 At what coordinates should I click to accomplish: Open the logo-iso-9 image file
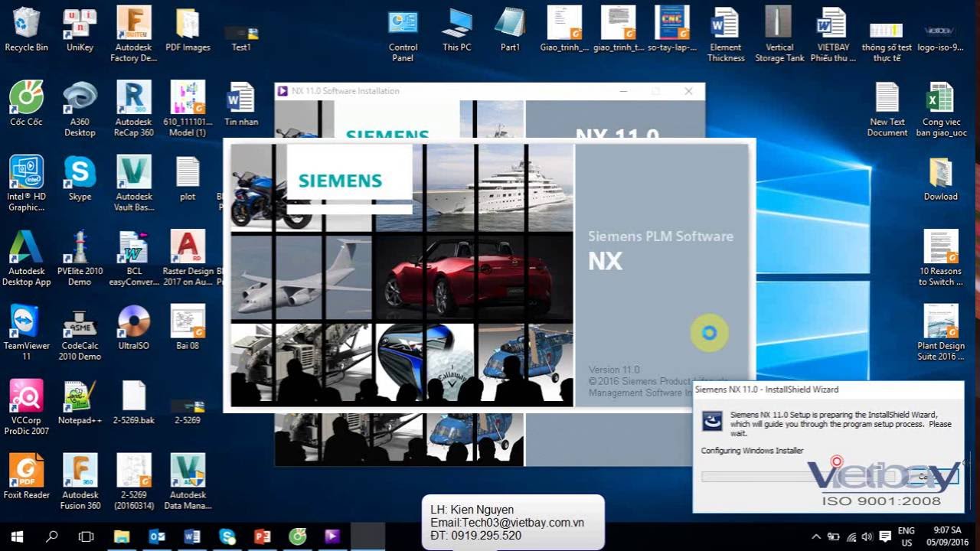tap(940, 38)
